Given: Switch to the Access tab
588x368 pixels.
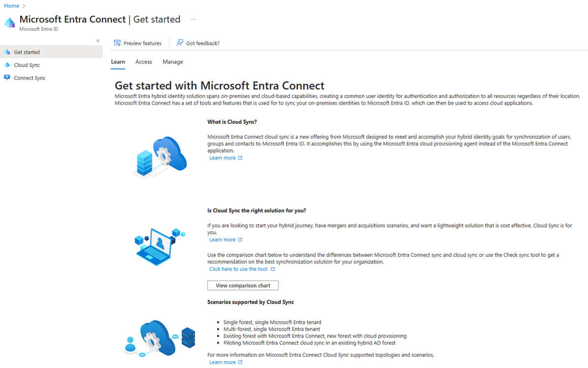Looking at the screenshot, I should [144, 62].
